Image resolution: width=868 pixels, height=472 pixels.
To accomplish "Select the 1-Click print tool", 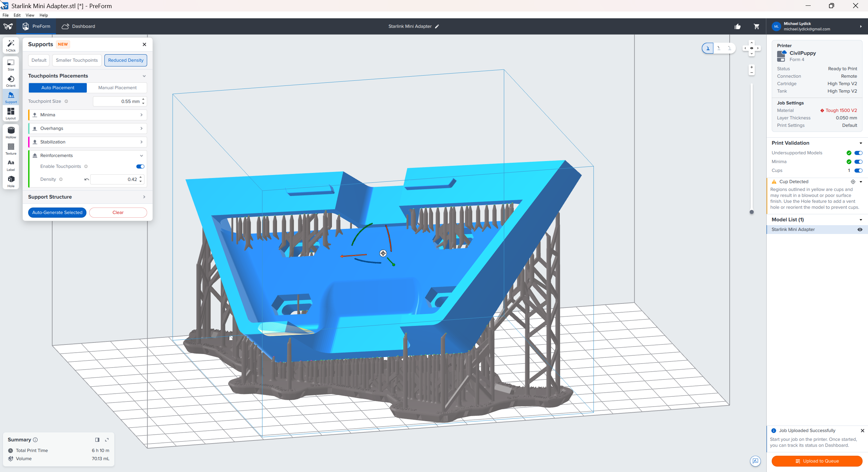I will pos(11,45).
